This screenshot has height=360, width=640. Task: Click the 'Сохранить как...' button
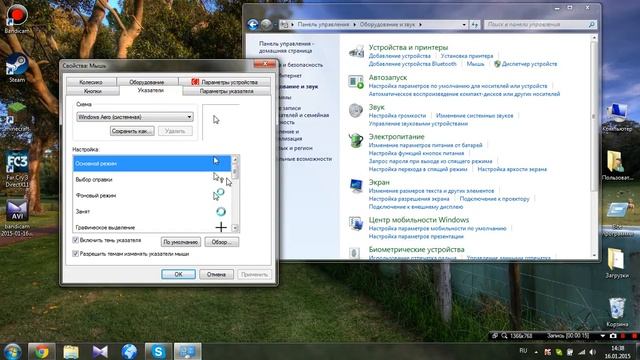(132, 131)
